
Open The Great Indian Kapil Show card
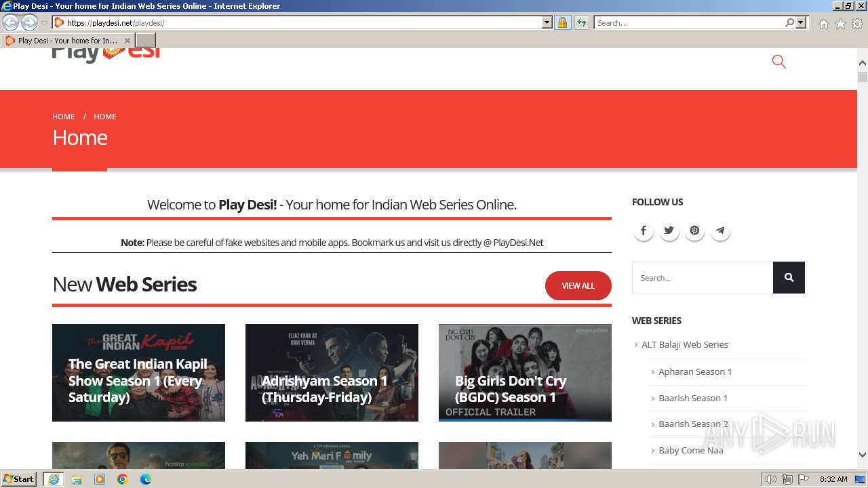(x=138, y=373)
